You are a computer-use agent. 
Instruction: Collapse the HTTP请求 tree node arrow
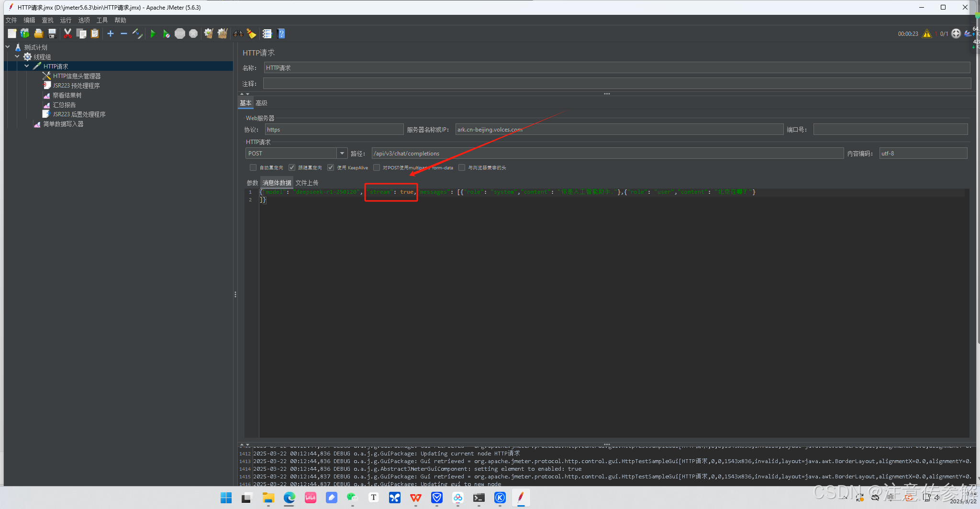tap(27, 66)
